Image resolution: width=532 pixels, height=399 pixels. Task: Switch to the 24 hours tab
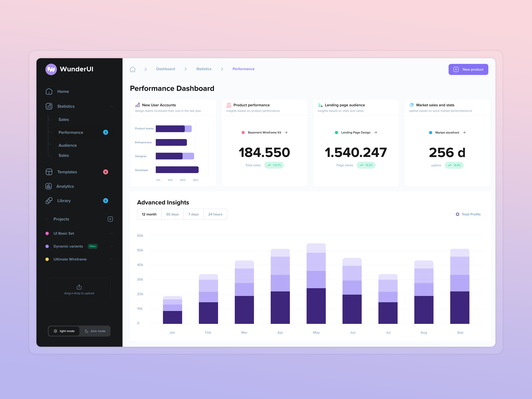click(x=215, y=214)
